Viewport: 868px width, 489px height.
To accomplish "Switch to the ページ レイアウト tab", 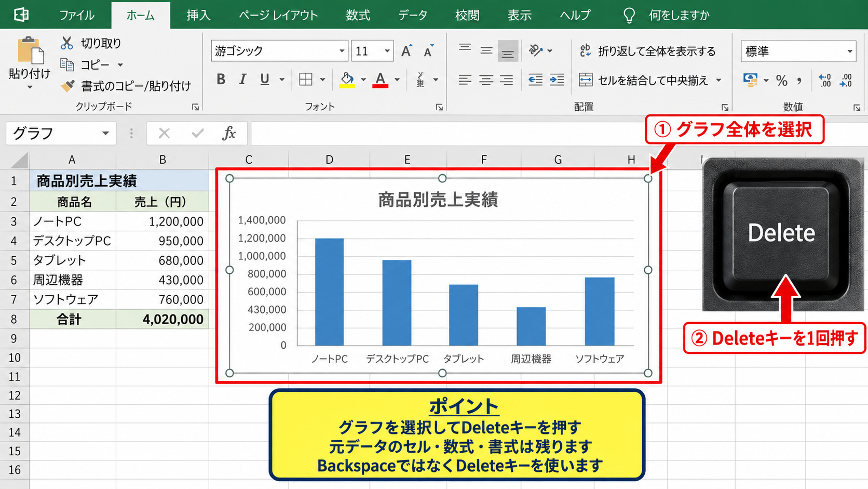I will (278, 15).
